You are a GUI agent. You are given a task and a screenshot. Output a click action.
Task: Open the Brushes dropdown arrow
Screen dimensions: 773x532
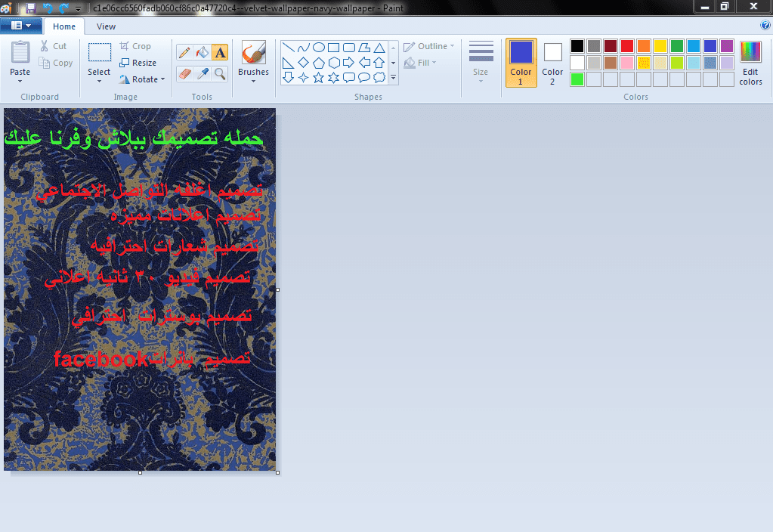tap(253, 81)
